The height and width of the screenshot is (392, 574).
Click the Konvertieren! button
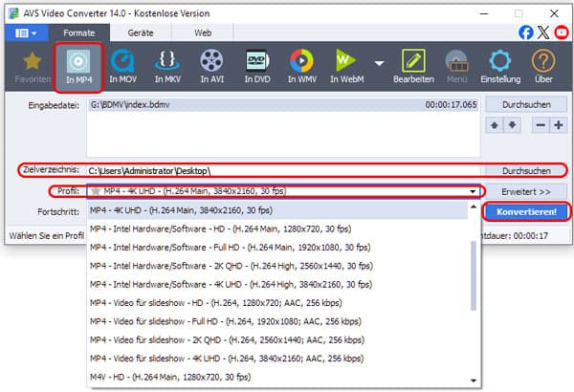[526, 212]
